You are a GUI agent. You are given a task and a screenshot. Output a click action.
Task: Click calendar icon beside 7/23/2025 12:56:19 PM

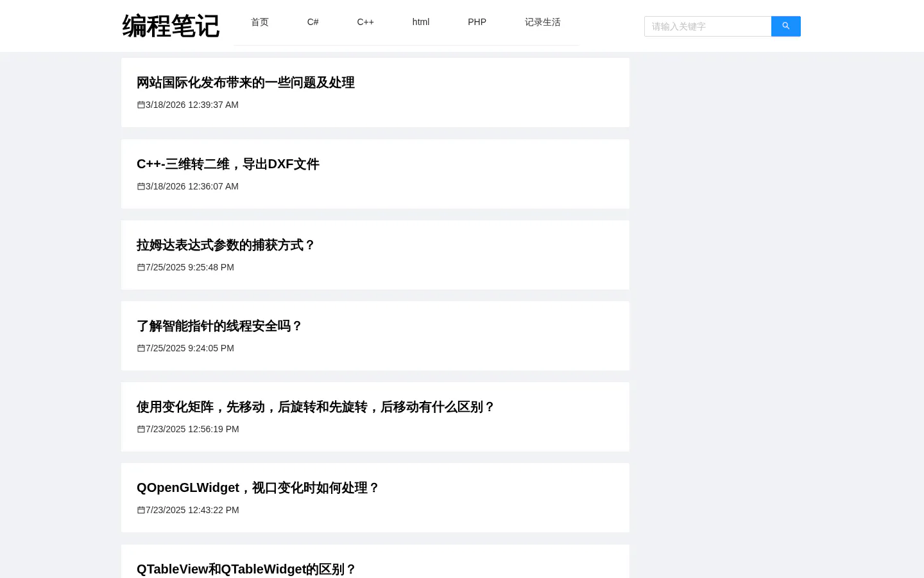141,429
